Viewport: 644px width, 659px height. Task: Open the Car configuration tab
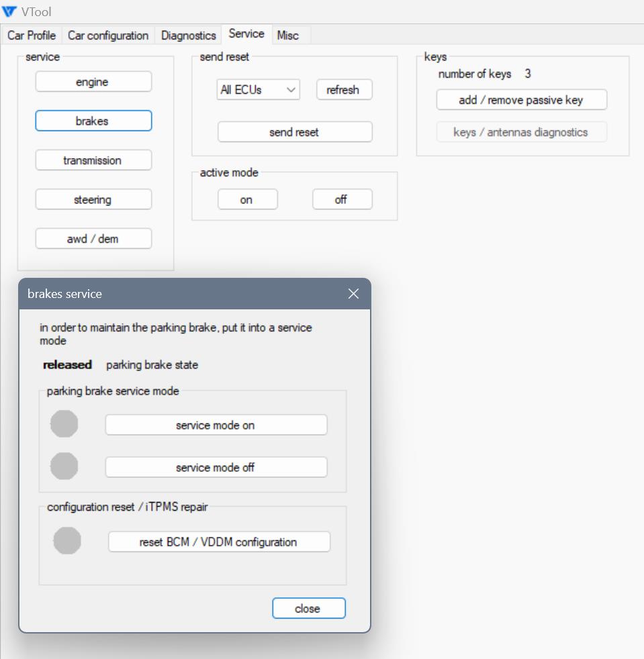(x=108, y=36)
